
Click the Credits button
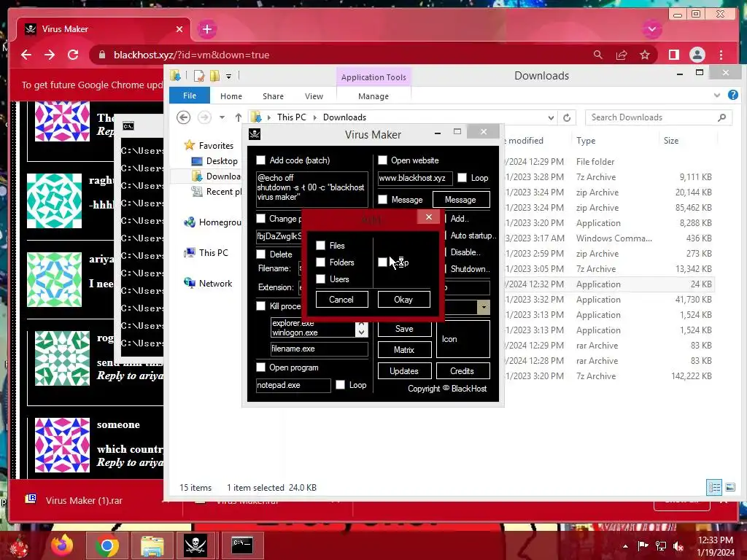click(x=462, y=371)
